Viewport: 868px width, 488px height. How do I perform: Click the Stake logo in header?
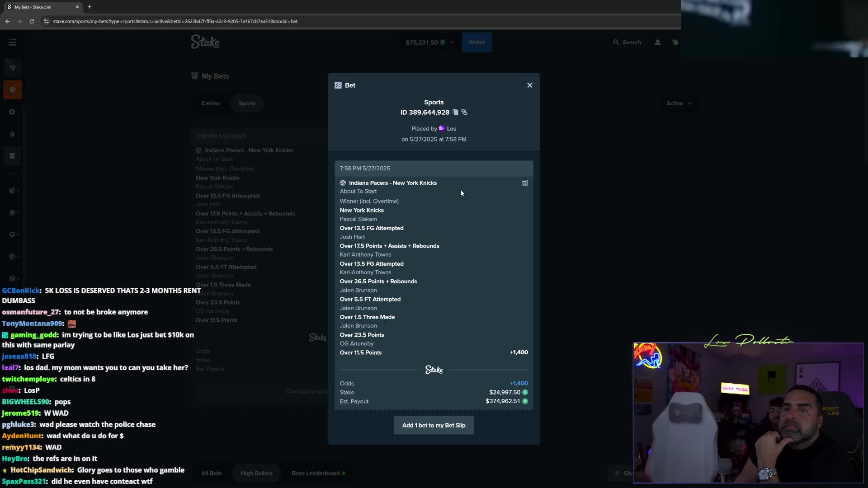pos(205,42)
